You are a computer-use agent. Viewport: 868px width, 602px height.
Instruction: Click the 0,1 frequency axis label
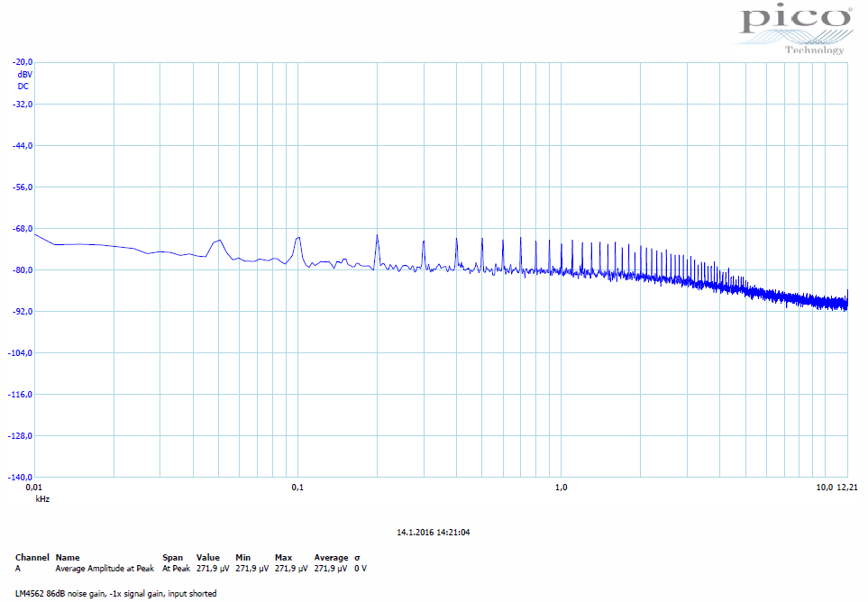(297, 487)
